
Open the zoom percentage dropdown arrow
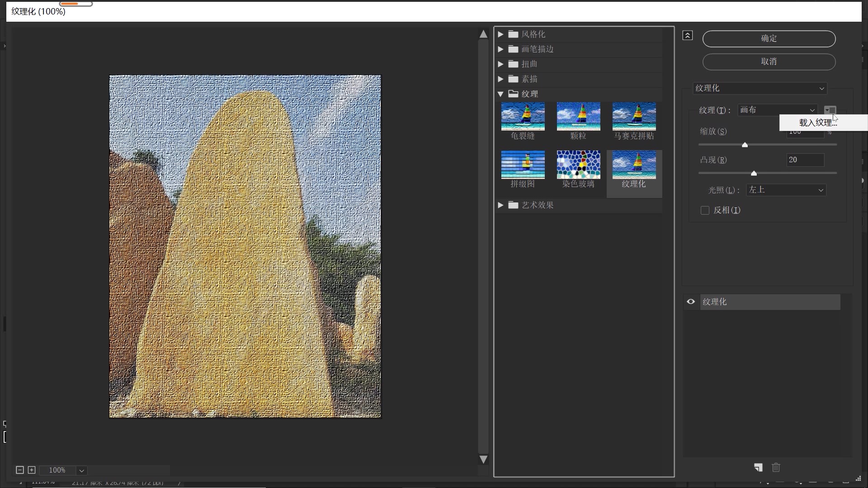click(82, 470)
